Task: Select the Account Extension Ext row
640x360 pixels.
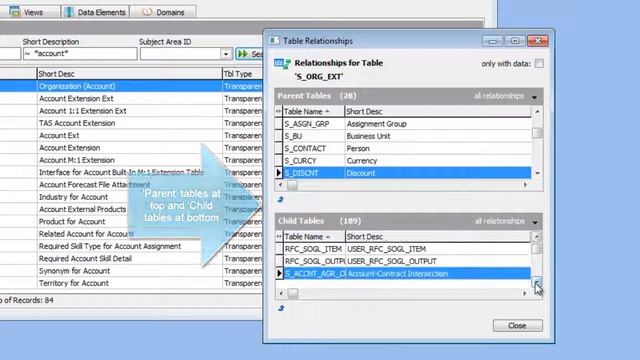Action: 131,98
